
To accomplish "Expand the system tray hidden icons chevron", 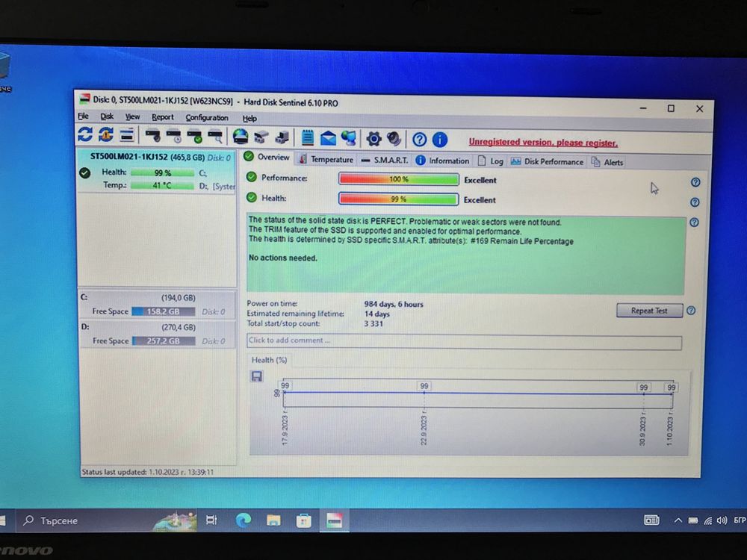I will 678,520.
